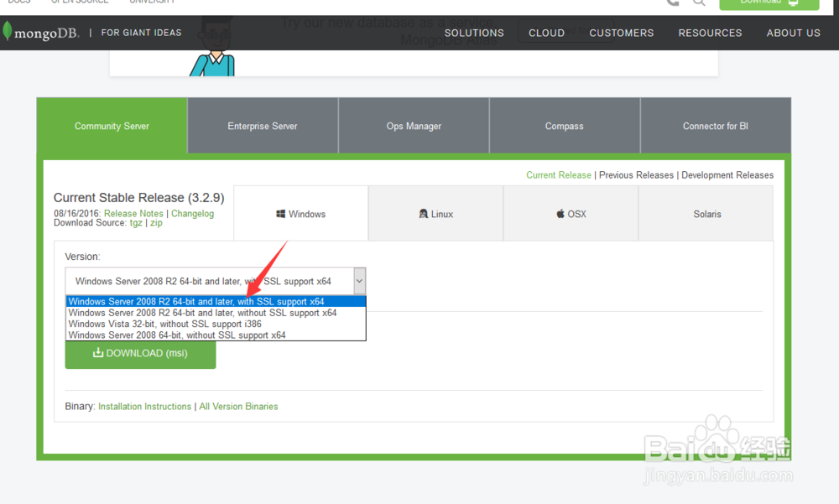Open the Release Notes link
Image resolution: width=839 pixels, height=504 pixels.
click(133, 214)
